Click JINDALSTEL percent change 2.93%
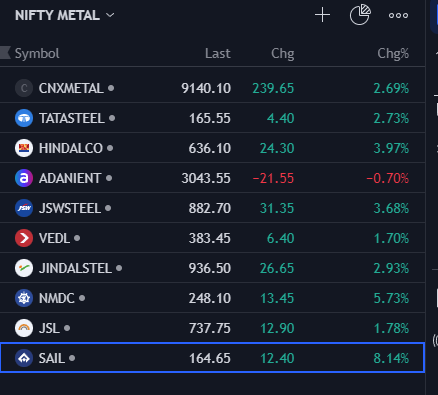This screenshot has width=438, height=395. pyautogui.click(x=391, y=268)
